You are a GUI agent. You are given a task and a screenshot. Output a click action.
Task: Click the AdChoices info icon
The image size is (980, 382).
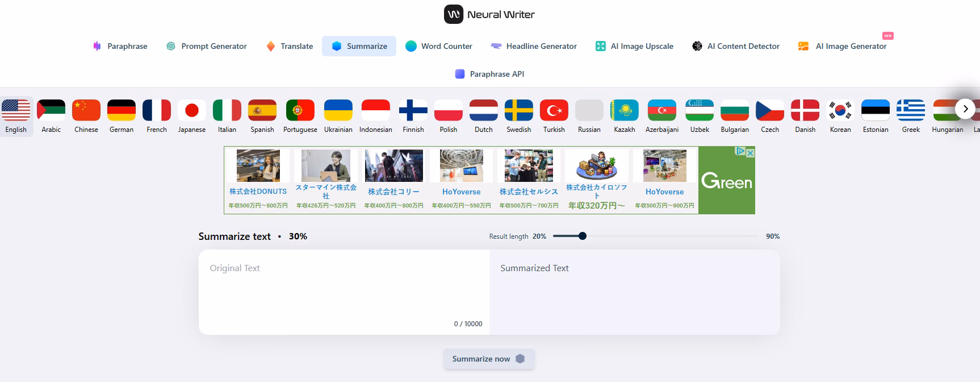tap(740, 151)
